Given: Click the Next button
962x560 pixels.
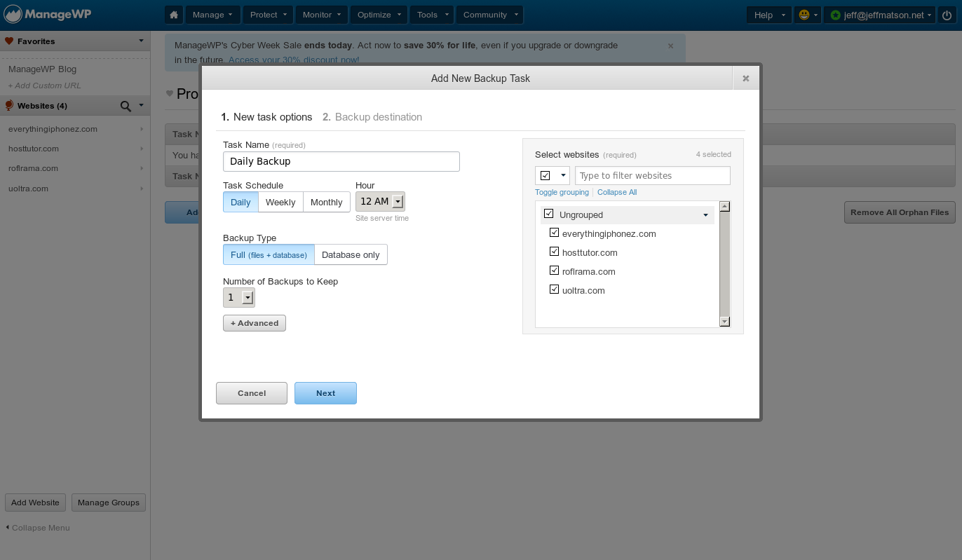Looking at the screenshot, I should [325, 393].
